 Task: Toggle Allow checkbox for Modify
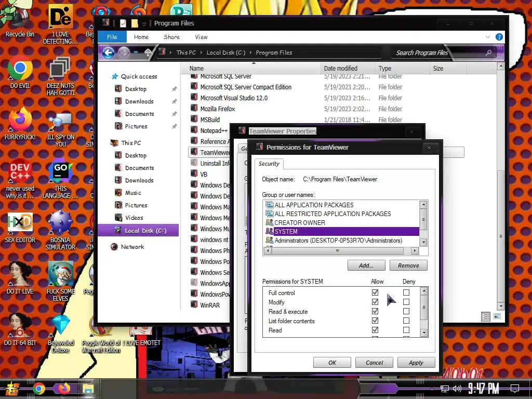pyautogui.click(x=375, y=302)
